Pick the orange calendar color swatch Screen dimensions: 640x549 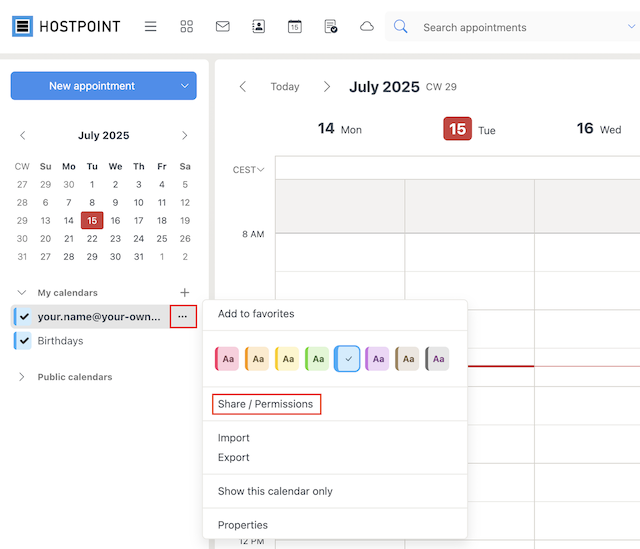tap(257, 359)
